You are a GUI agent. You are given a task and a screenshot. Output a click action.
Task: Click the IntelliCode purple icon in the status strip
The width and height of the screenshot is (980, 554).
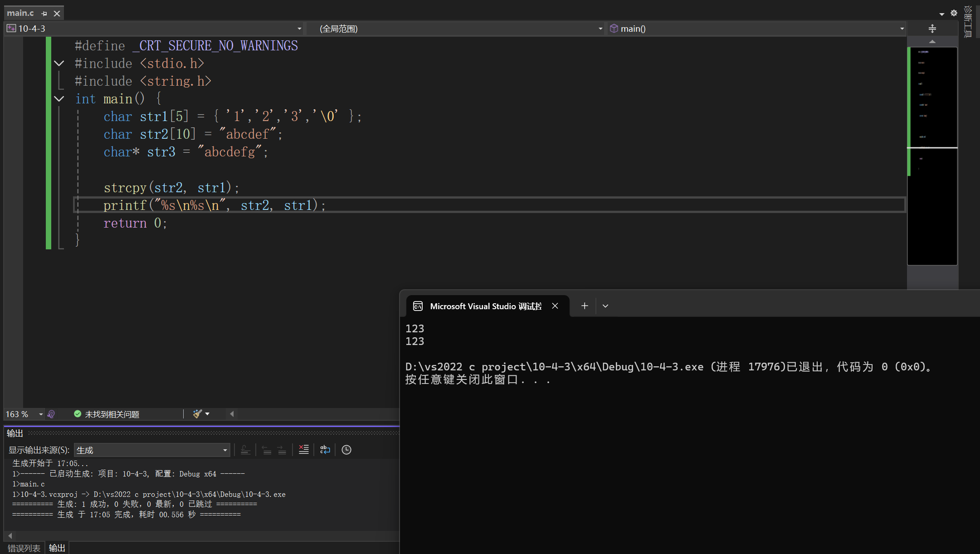tap(51, 414)
